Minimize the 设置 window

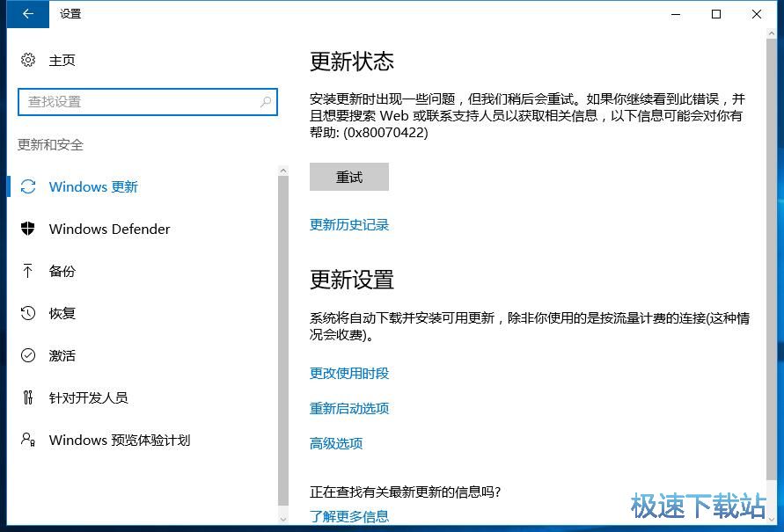click(676, 14)
